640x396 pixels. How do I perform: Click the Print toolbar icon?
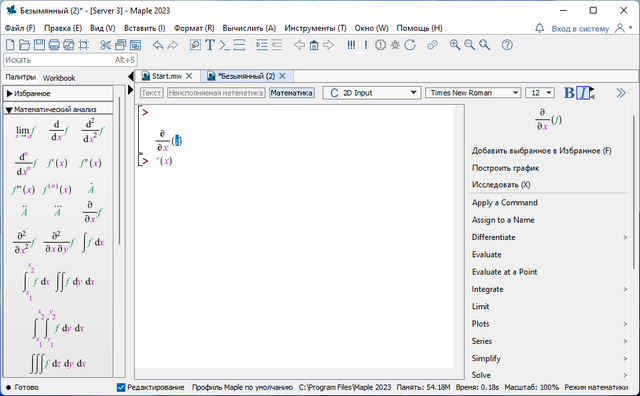tap(54, 45)
